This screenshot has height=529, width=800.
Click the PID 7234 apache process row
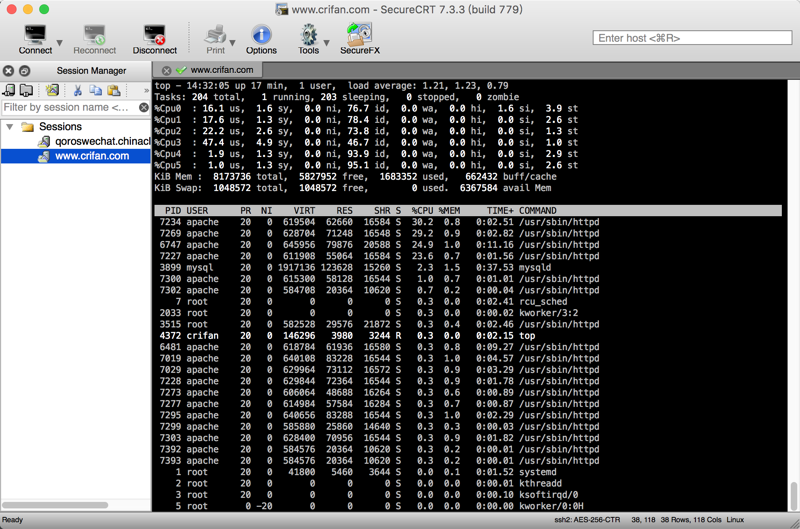[379, 222]
